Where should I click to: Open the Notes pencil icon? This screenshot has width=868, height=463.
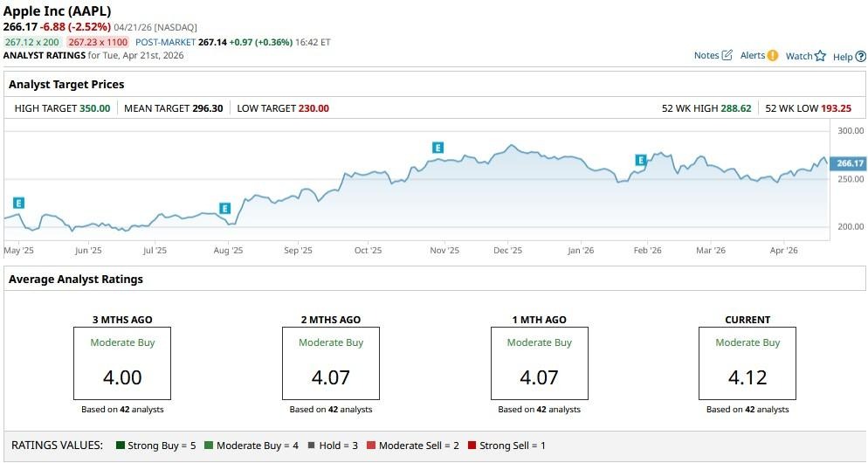click(x=727, y=55)
